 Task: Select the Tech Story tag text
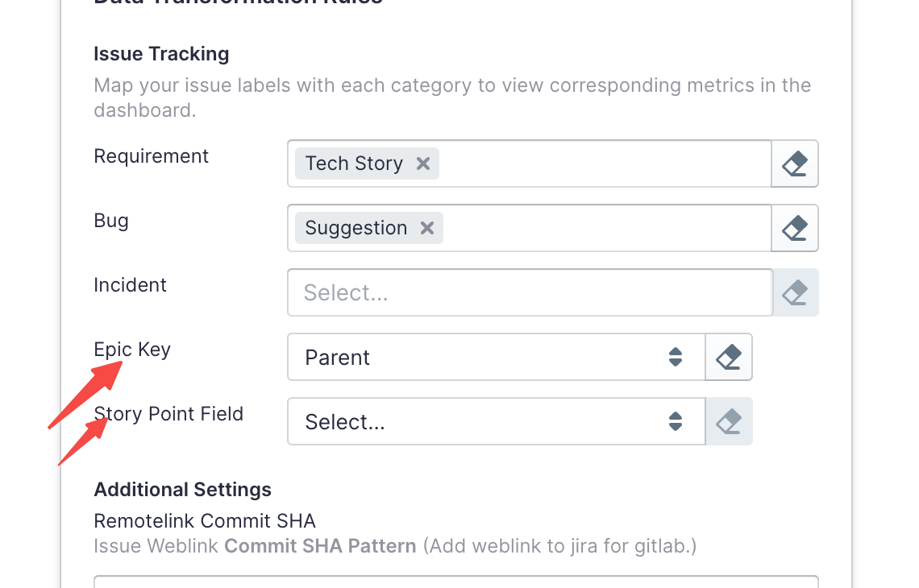[x=354, y=164]
